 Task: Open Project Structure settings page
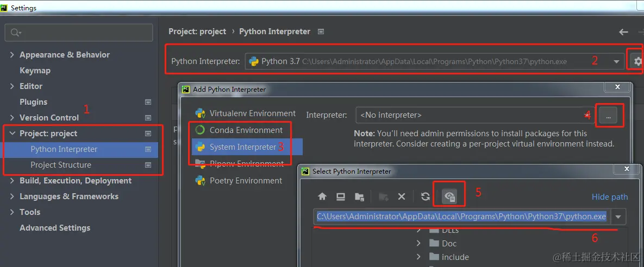pyautogui.click(x=61, y=165)
